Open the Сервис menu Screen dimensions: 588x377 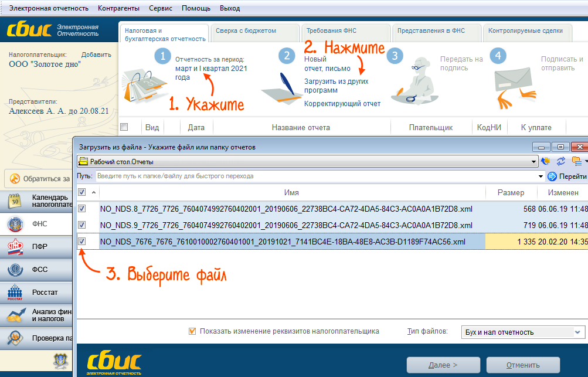pos(161,8)
